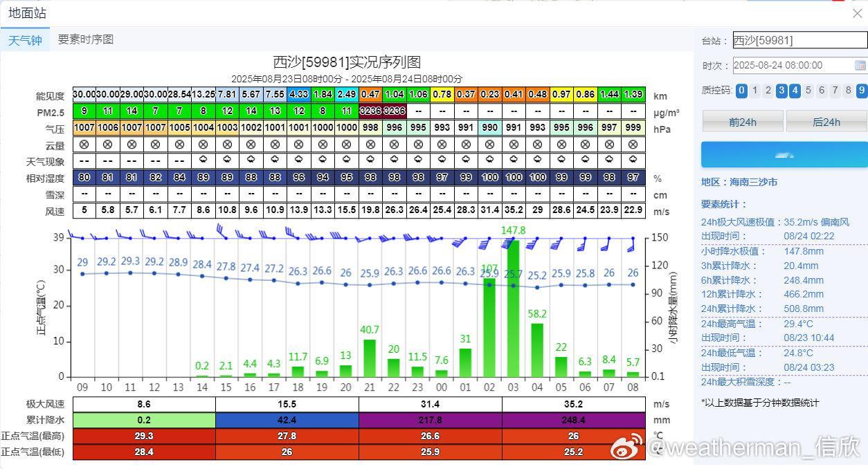868x469 pixels.
Task: Click the 58.2 rainfall bar label
Action: pyautogui.click(x=537, y=313)
